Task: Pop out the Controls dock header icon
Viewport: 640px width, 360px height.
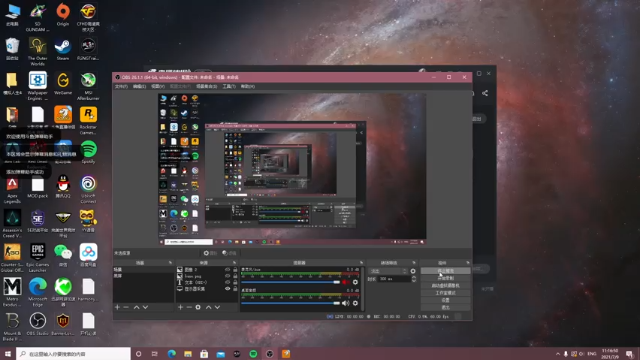Action: [x=468, y=263]
